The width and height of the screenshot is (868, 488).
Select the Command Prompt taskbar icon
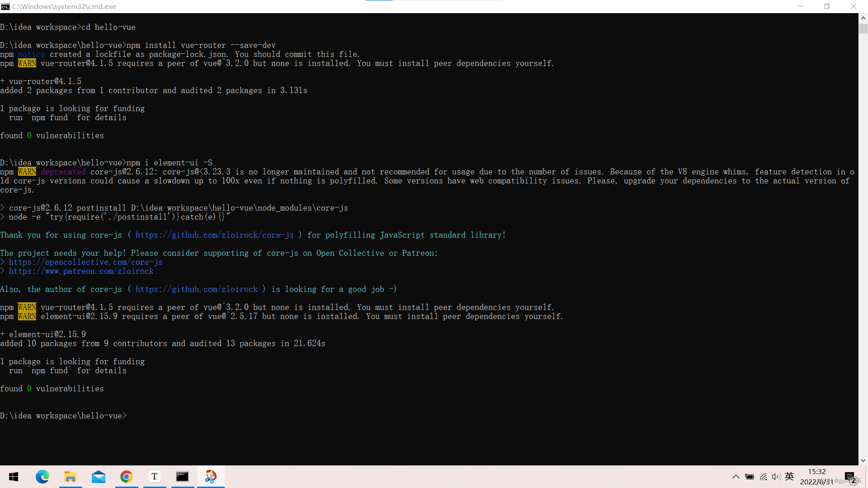point(182,477)
